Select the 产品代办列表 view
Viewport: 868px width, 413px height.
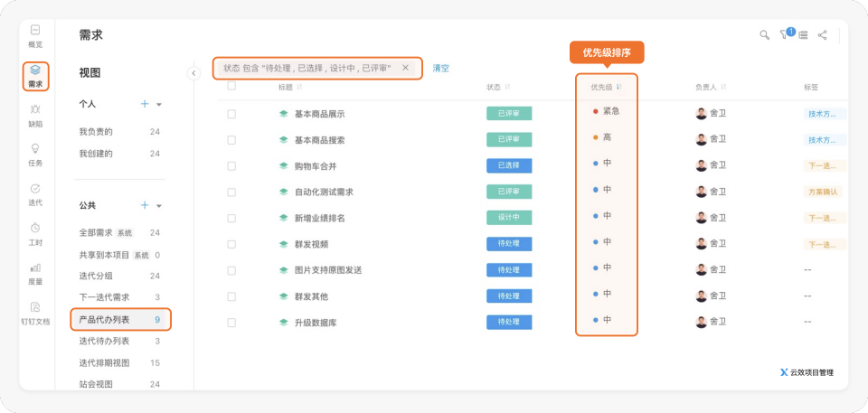click(x=104, y=320)
